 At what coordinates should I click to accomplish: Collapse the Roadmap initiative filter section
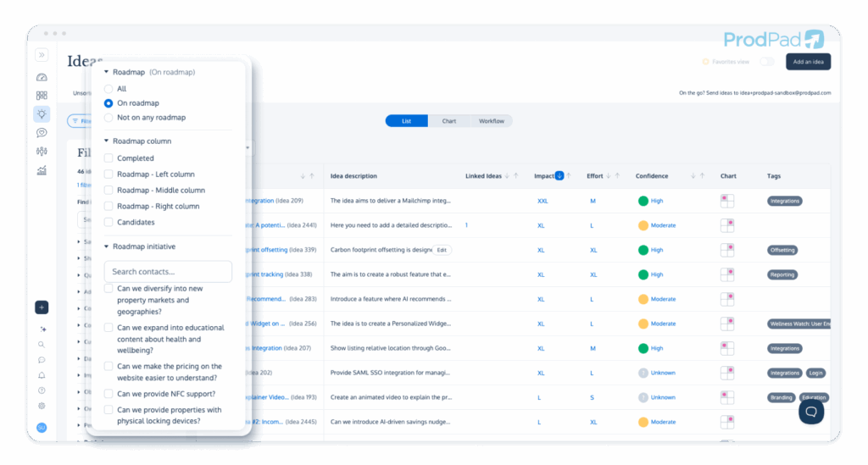pos(106,246)
